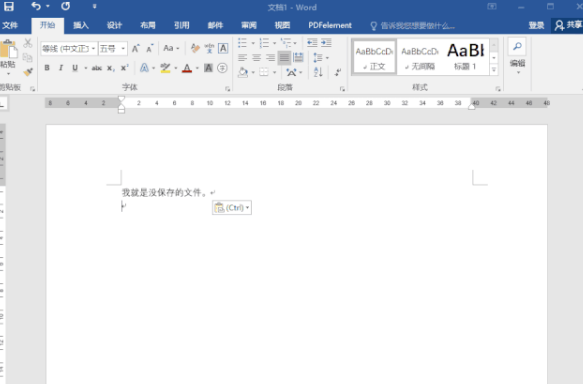Toggle italic formatting
The image size is (583, 384).
click(61, 68)
